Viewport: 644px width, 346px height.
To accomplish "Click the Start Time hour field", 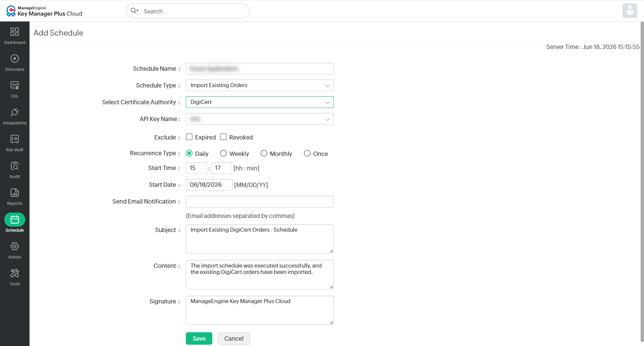I will click(196, 168).
